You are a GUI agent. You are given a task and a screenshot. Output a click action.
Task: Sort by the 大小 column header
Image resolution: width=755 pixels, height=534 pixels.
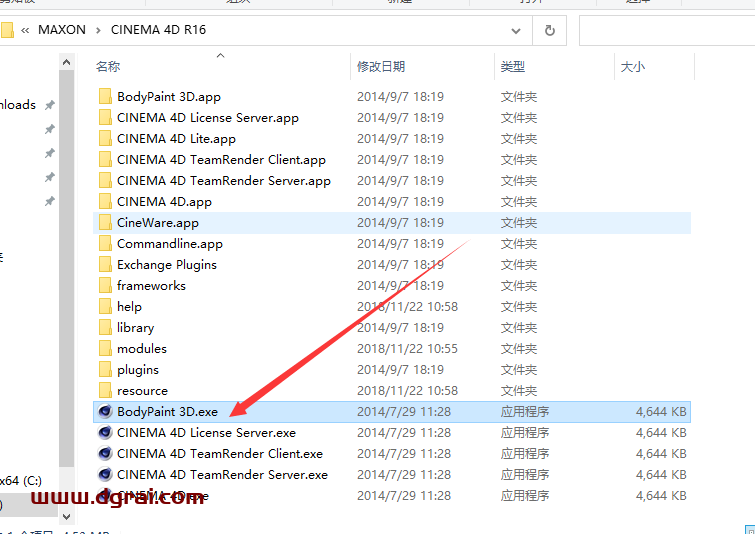point(633,66)
